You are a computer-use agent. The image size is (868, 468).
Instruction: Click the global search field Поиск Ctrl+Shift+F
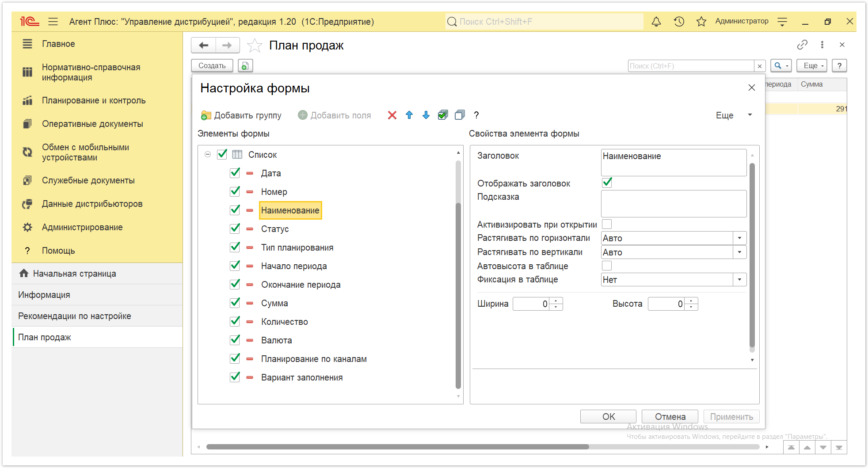coord(544,21)
